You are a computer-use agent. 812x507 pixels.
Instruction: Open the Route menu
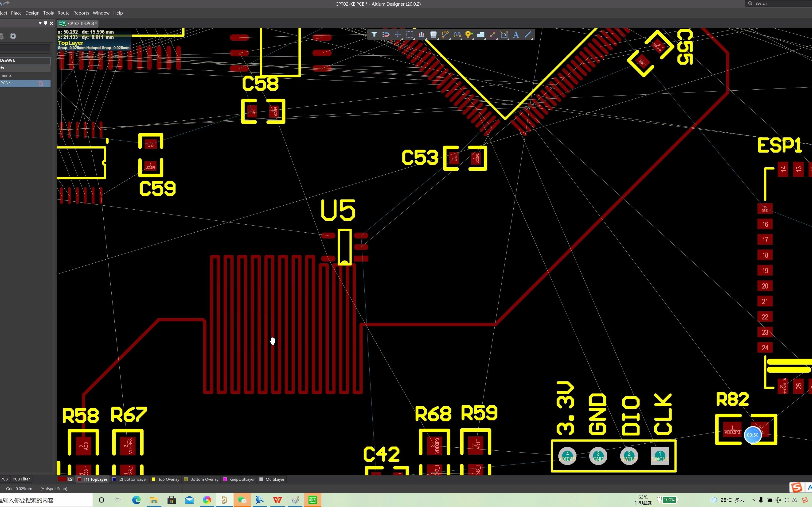[x=63, y=13]
